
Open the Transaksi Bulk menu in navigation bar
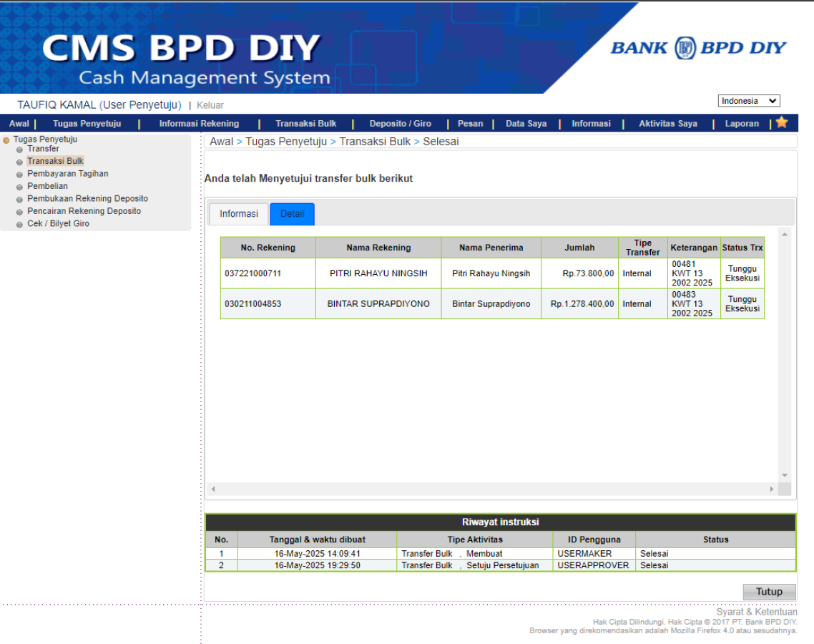click(305, 124)
